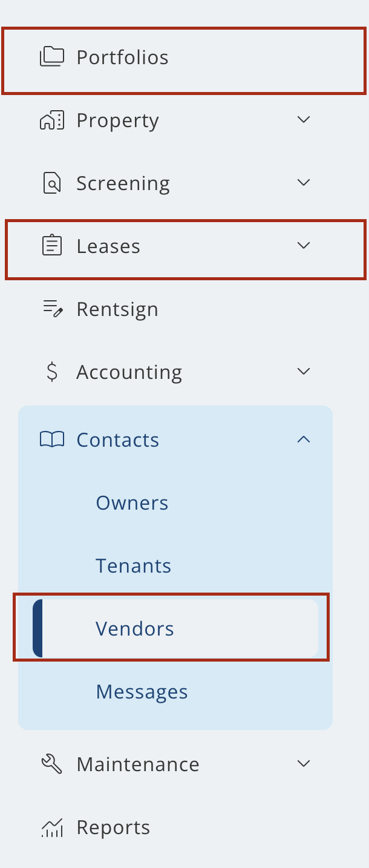Click the Reports chart icon
Screen dimensions: 369x868
tap(51, 827)
